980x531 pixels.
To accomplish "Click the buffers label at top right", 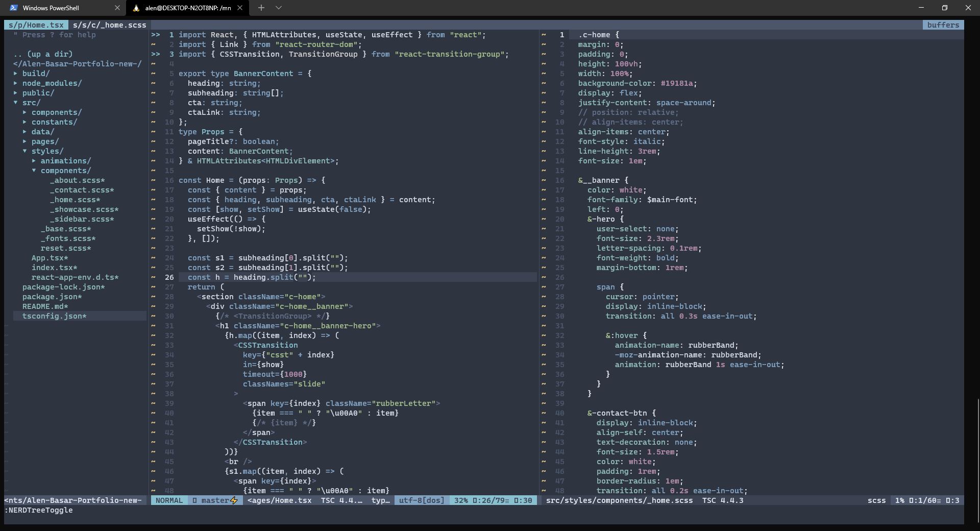I will [943, 25].
